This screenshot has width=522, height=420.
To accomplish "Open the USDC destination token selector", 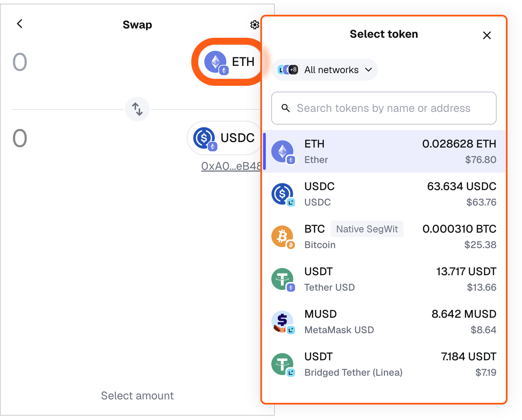I will pyautogui.click(x=224, y=138).
